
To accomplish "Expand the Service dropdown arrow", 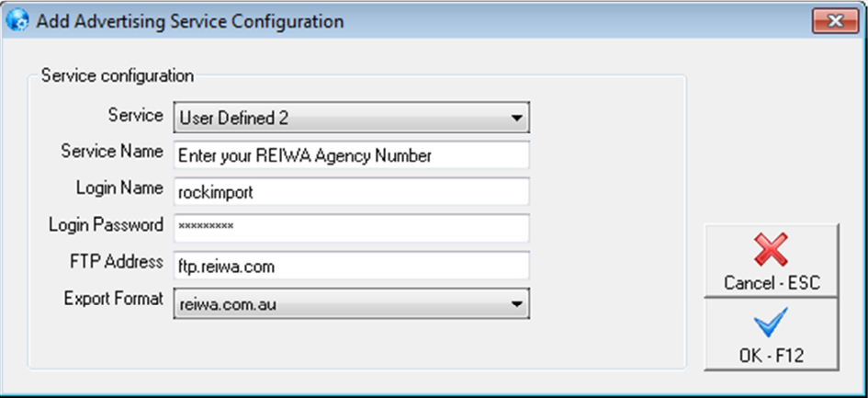I will tap(517, 118).
